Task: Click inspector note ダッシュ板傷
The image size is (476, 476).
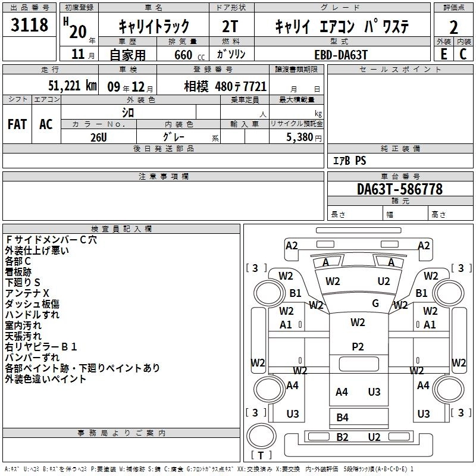Action: click(32, 304)
